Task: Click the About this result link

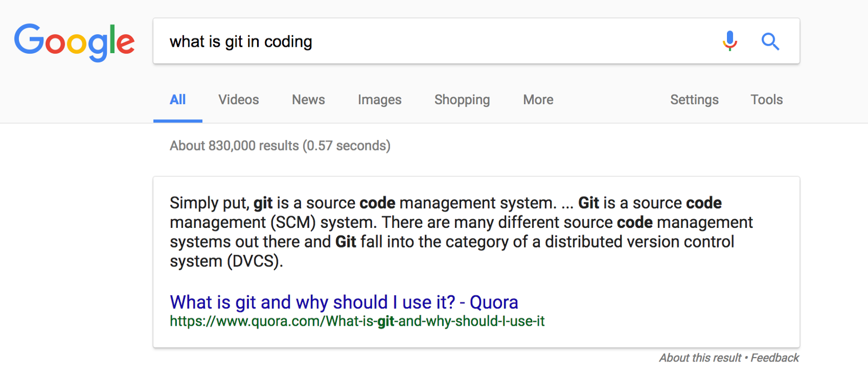Action: click(700, 358)
